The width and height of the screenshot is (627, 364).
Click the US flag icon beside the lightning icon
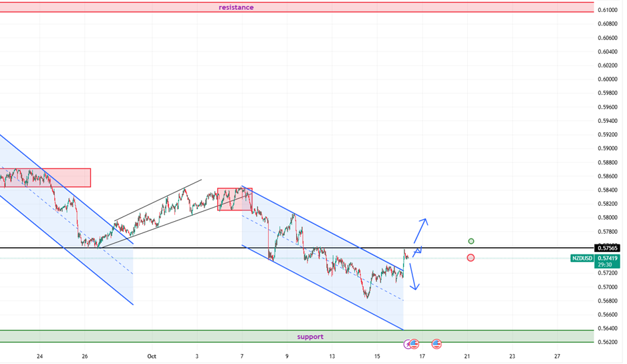click(x=414, y=344)
